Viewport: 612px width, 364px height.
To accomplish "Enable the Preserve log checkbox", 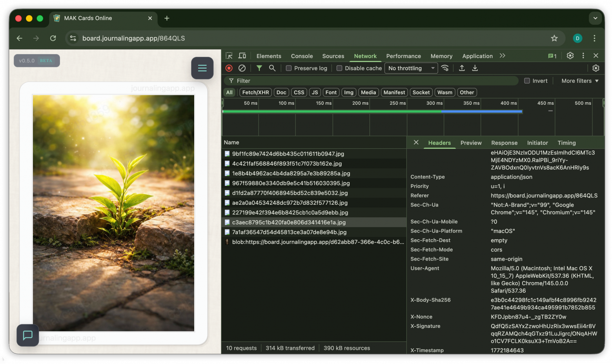I will pyautogui.click(x=289, y=68).
